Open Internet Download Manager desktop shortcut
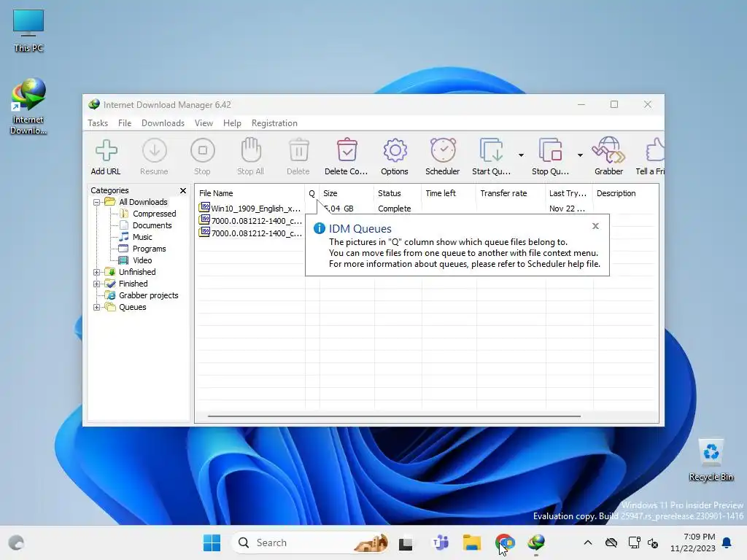 pyautogui.click(x=28, y=106)
